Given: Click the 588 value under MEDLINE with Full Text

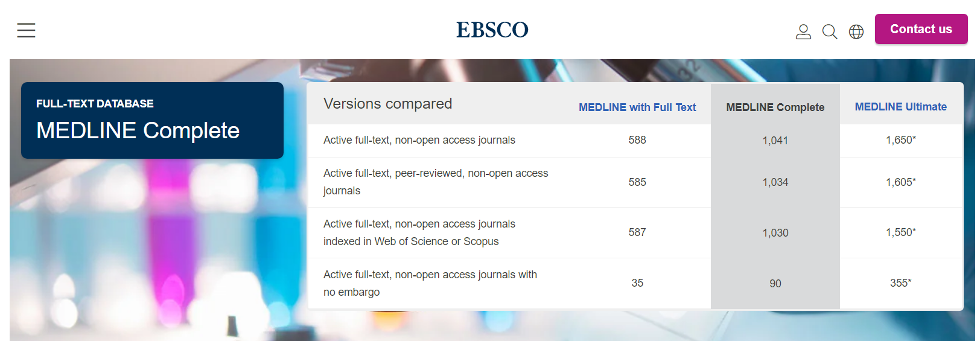Looking at the screenshot, I should [x=637, y=140].
